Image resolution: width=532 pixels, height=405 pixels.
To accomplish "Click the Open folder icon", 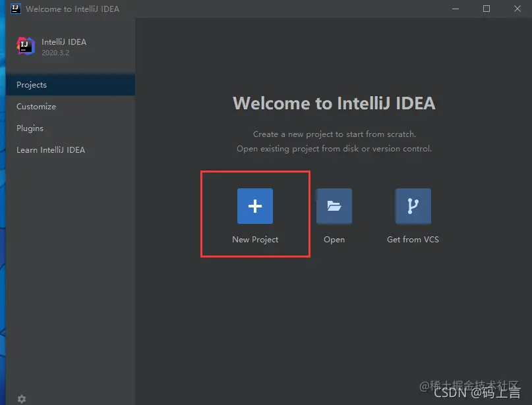I will tap(334, 206).
